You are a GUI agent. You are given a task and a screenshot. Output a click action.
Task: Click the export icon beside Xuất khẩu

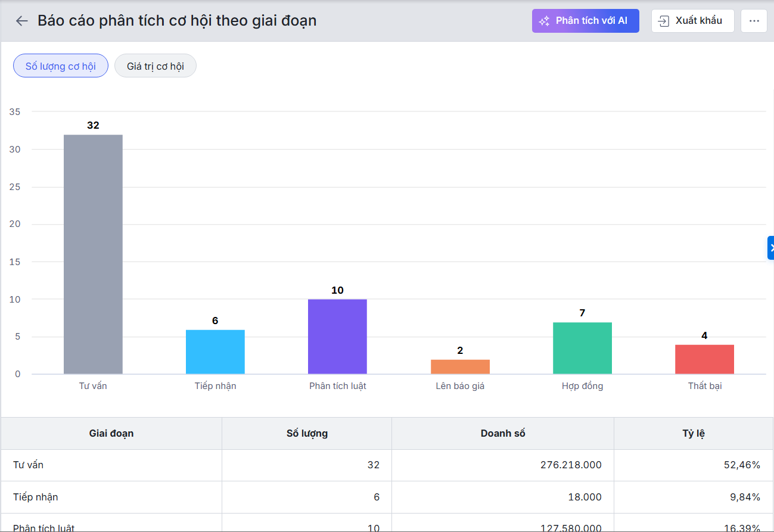pos(663,21)
